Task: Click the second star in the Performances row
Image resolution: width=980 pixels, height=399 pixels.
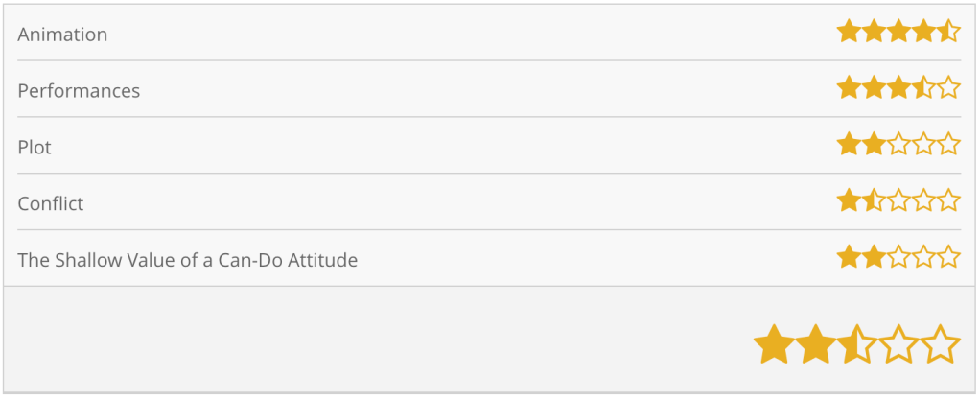Action: point(874,89)
